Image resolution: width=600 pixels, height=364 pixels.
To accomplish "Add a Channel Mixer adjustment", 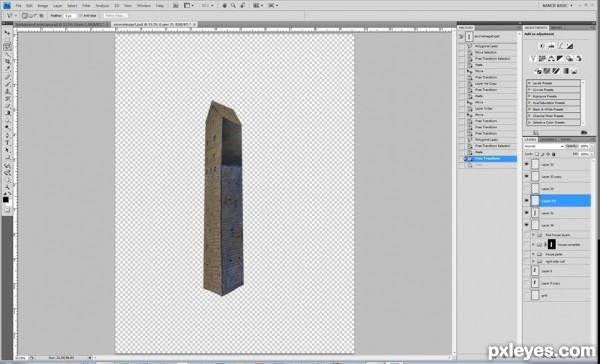I will (x=579, y=59).
